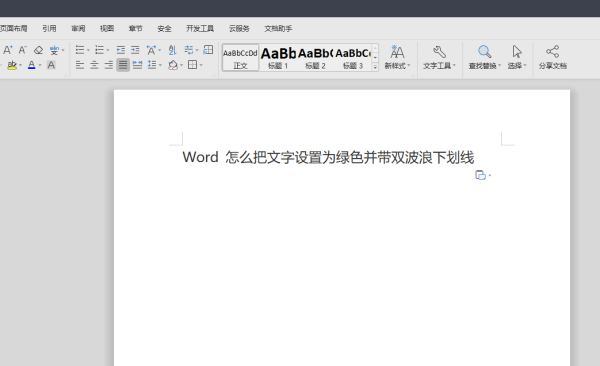Expand the bullet list style dropdown
The image size is (600, 366).
pyautogui.click(x=88, y=50)
